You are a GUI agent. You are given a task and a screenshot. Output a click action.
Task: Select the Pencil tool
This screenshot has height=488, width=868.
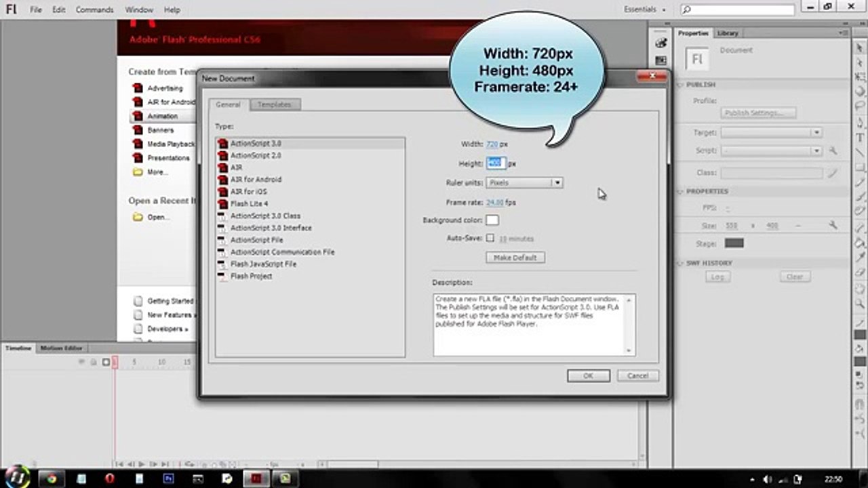tap(860, 182)
